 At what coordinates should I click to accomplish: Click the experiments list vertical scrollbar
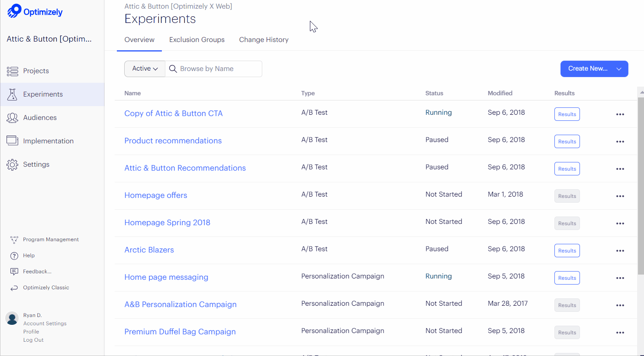641,186
